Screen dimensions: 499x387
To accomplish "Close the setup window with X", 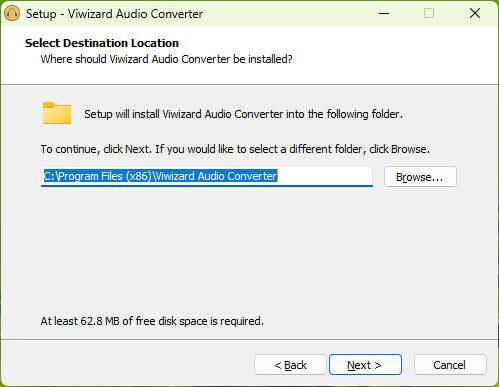I will (x=475, y=13).
